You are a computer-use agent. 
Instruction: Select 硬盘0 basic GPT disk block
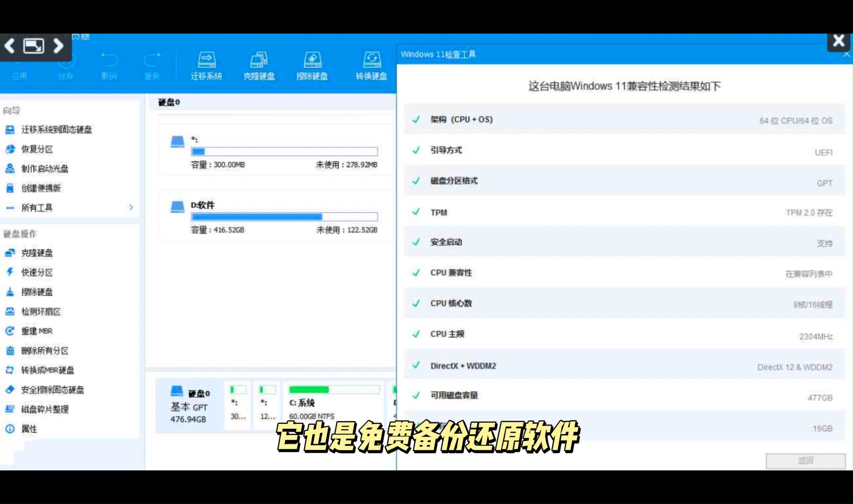click(190, 405)
